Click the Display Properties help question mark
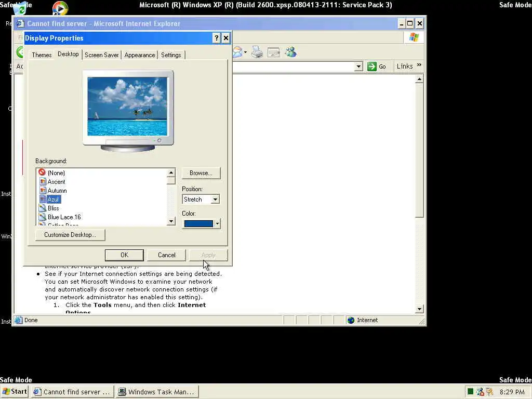Screen dimensions: 532x399 point(217,38)
